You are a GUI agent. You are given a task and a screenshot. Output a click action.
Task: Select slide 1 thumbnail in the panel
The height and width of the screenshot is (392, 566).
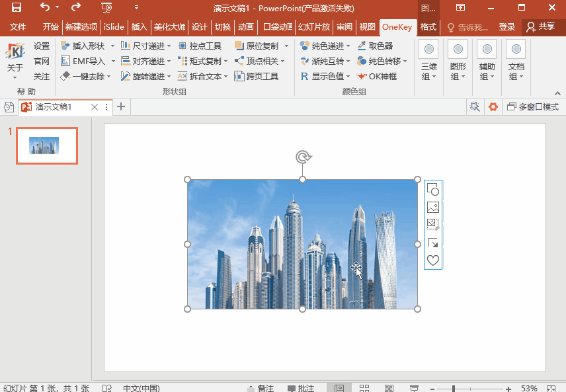coord(47,145)
